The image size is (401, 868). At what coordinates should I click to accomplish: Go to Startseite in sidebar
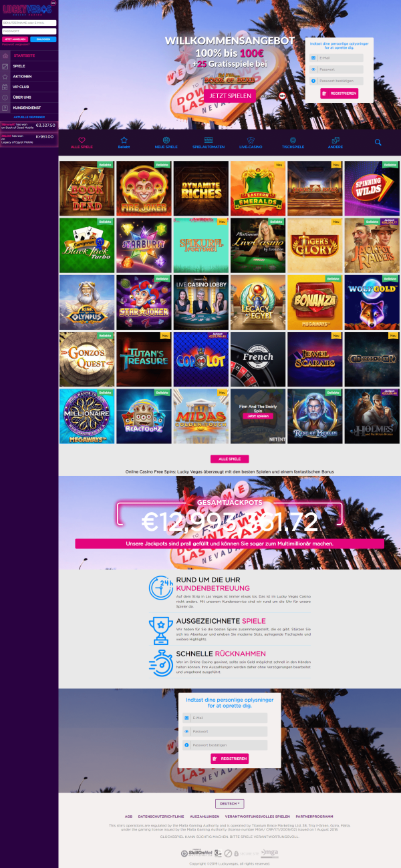coord(29,55)
